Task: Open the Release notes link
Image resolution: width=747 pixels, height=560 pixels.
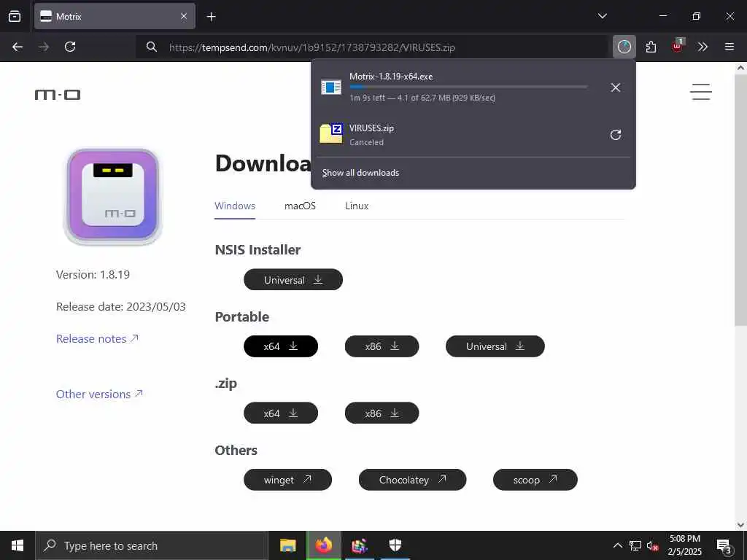Action: [97, 338]
